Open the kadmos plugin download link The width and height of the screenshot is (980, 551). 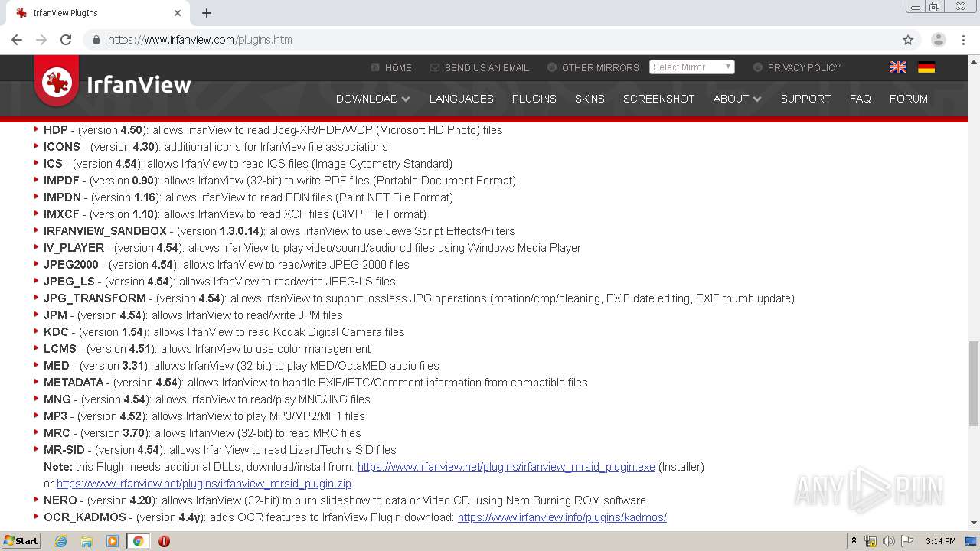coord(562,517)
